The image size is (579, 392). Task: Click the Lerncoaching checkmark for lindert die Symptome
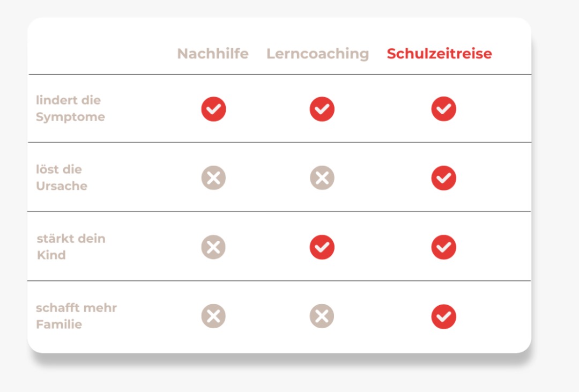[322, 109]
